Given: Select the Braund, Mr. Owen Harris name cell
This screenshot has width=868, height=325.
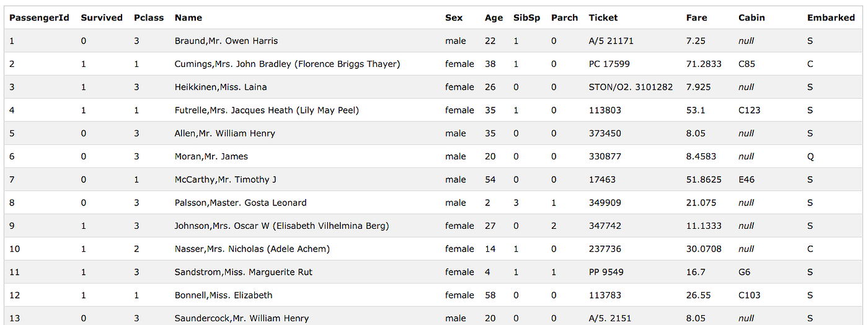Looking at the screenshot, I should click(x=226, y=41).
